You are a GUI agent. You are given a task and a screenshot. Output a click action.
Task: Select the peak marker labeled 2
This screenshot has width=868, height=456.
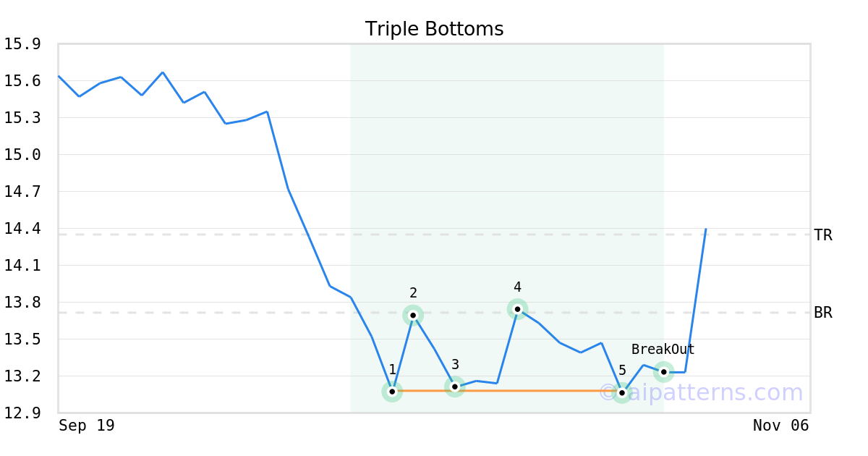(x=413, y=315)
